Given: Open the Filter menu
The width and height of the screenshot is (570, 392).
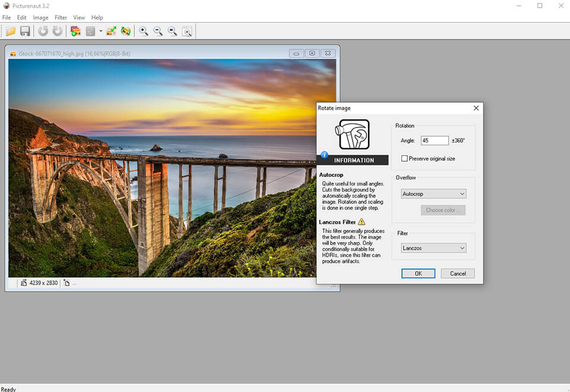Looking at the screenshot, I should 61,17.
